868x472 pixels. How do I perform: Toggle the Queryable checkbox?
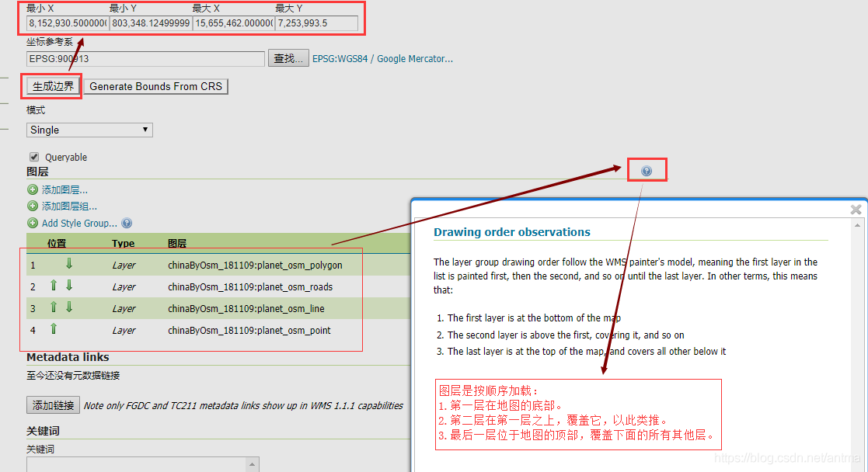[x=34, y=156]
